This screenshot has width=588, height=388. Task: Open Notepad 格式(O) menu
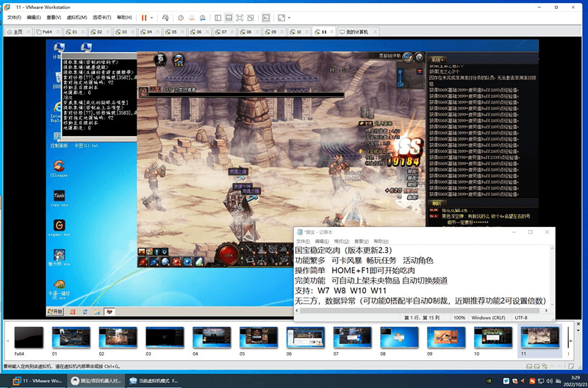click(341, 242)
